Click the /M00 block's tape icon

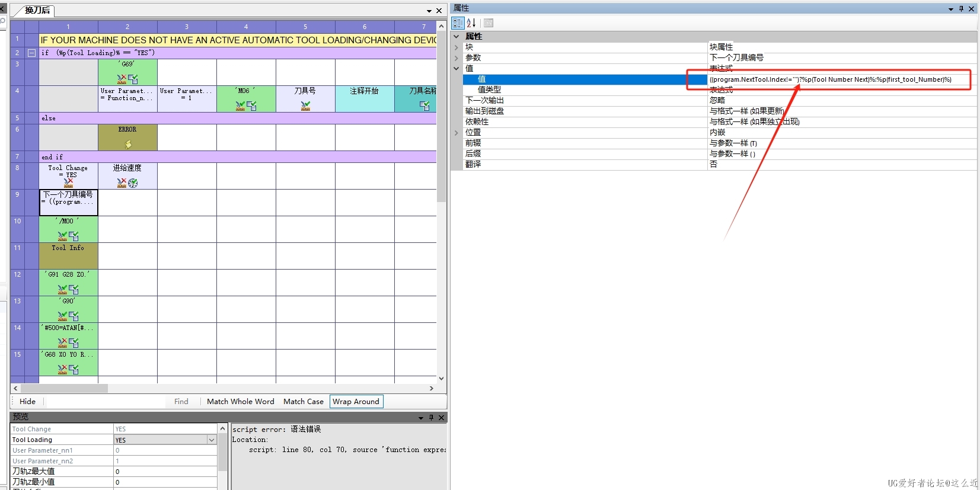pyautogui.click(x=62, y=236)
